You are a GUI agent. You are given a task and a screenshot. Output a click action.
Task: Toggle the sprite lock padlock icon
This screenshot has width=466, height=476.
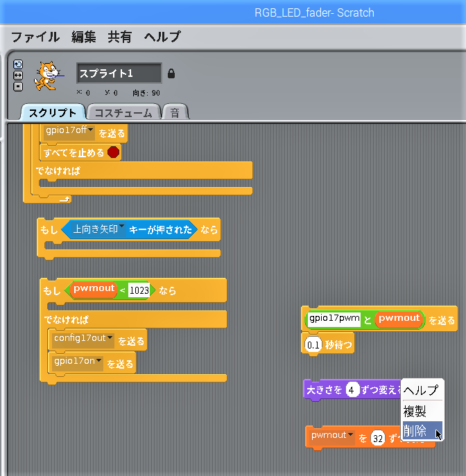point(171,73)
